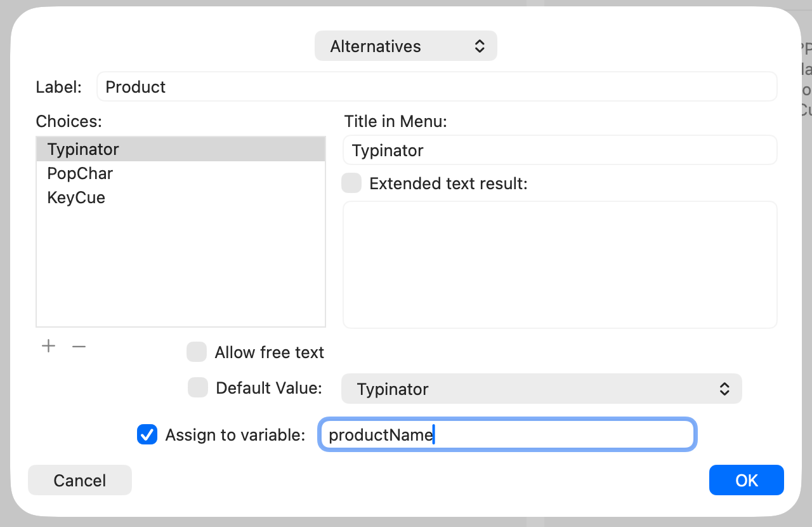
Task: Open the Default Value dropdown showing Typinator
Action: (541, 389)
